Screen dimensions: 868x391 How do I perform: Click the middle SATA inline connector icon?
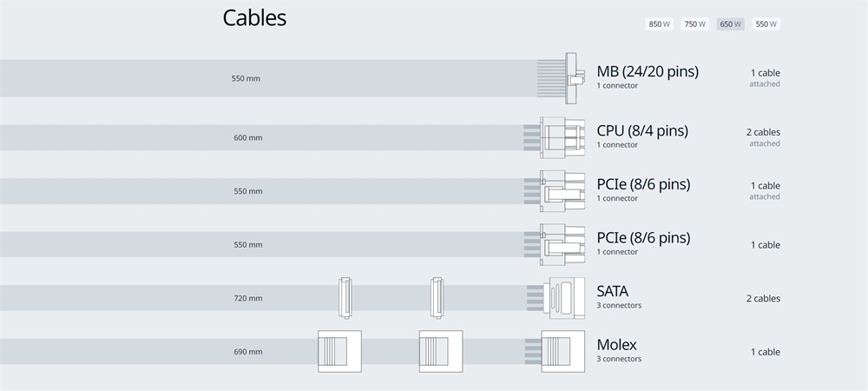437,298
